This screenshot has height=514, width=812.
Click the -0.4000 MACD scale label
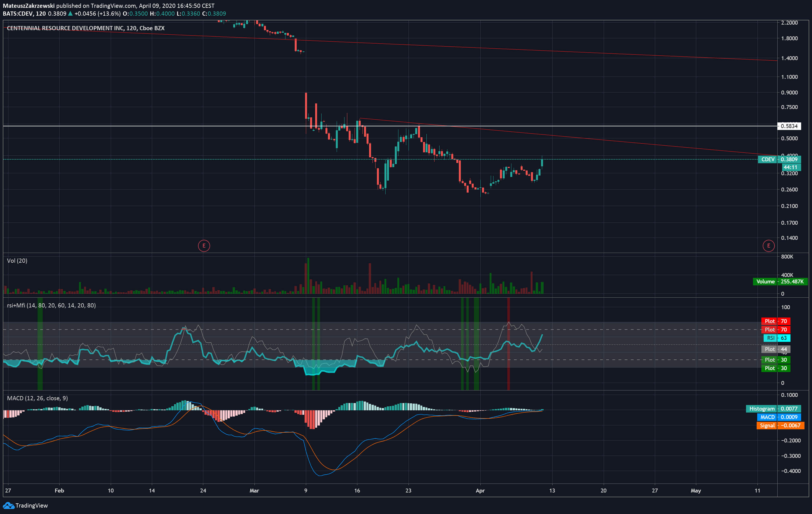pyautogui.click(x=790, y=471)
